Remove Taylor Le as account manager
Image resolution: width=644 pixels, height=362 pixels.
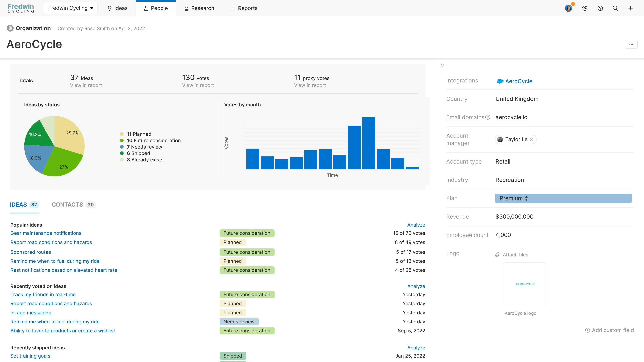[531, 139]
